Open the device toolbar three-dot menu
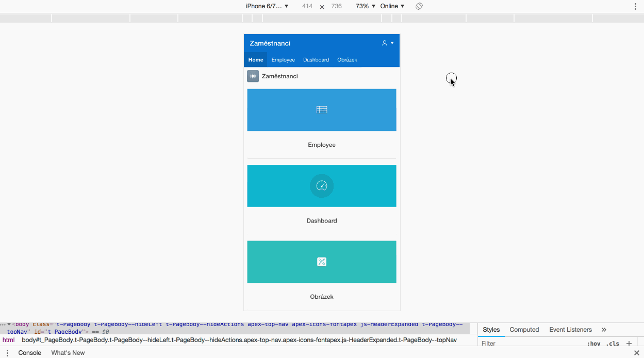 click(635, 6)
